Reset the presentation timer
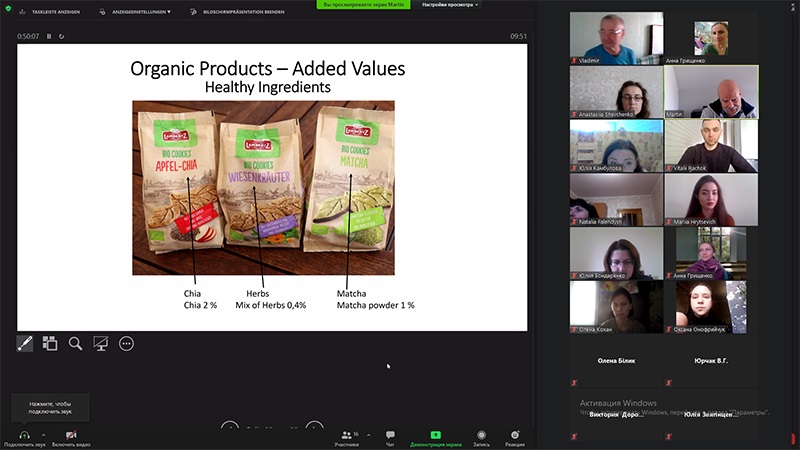800x450 pixels. (x=61, y=36)
